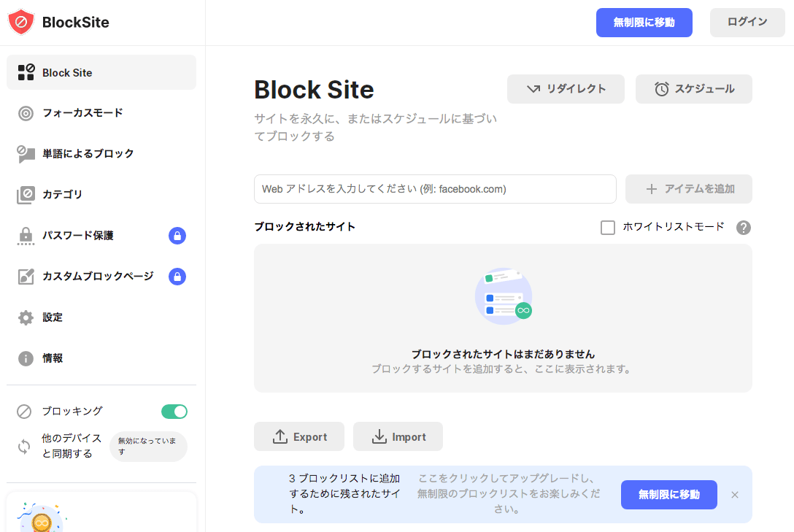Click blue lock badge beside パスワード保護
Image resolution: width=794 pixels, height=532 pixels.
(x=177, y=236)
